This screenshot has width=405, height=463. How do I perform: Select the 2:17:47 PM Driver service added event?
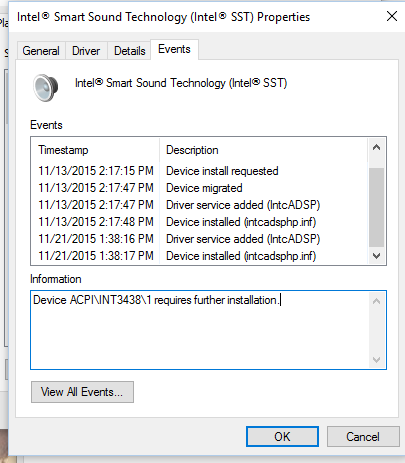pyautogui.click(x=200, y=205)
